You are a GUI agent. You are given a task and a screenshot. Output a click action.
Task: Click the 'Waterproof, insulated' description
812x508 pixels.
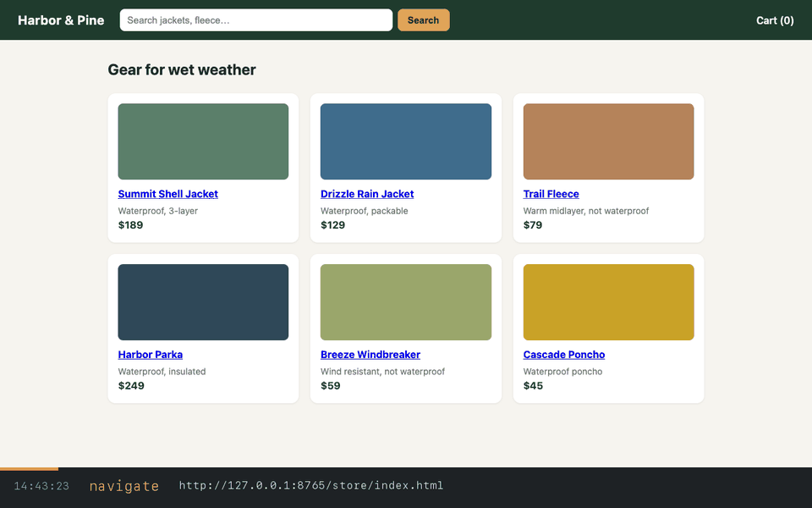click(x=162, y=372)
